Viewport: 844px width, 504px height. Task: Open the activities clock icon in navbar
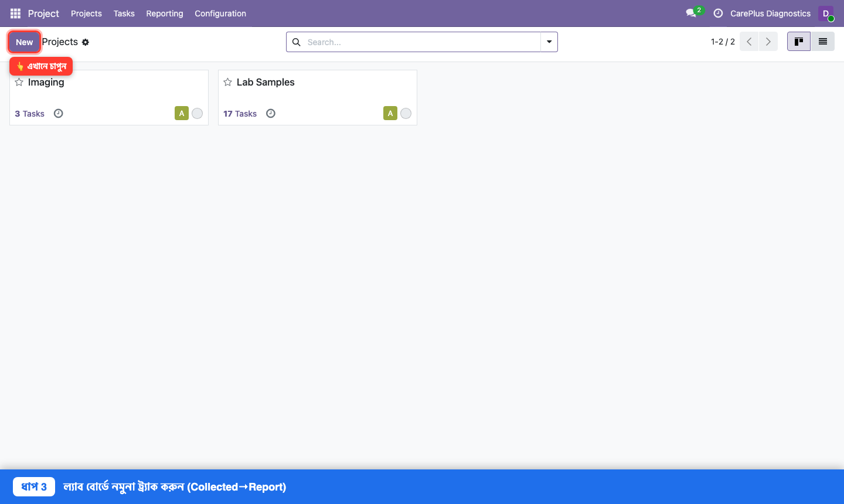(x=718, y=13)
